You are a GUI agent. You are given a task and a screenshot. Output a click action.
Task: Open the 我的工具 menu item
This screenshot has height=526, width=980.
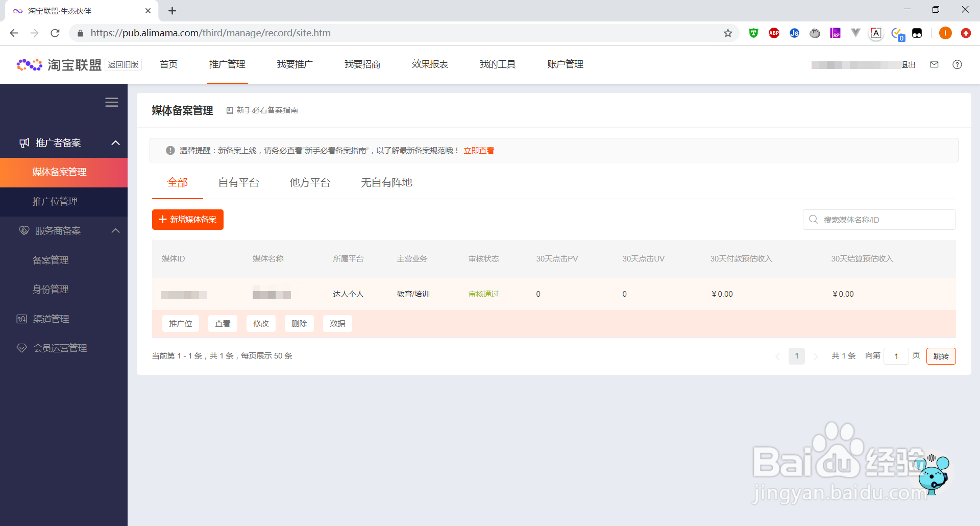tap(498, 64)
